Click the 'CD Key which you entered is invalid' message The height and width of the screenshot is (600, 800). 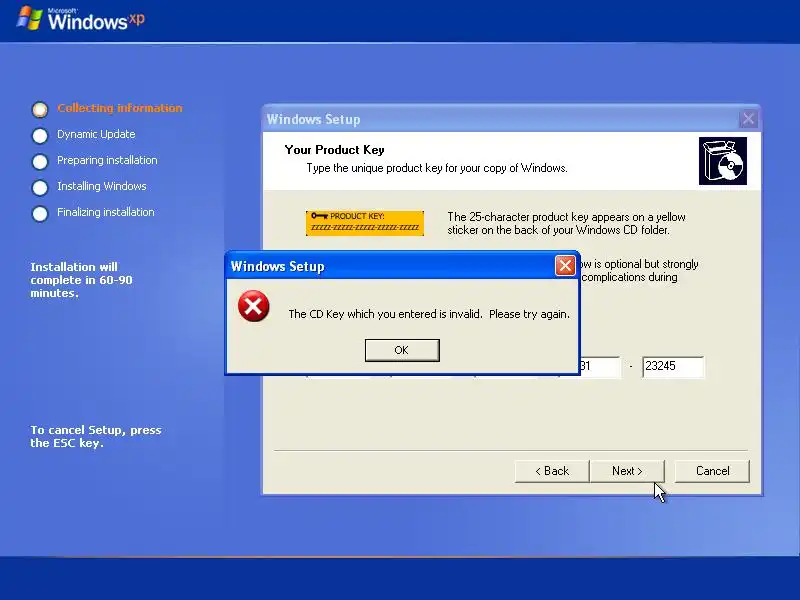[x=429, y=314]
